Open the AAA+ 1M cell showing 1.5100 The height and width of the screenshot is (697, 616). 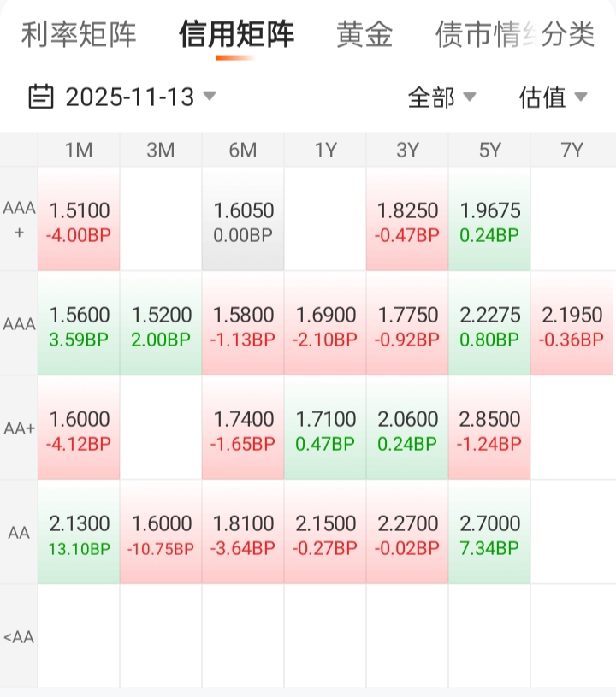click(x=80, y=220)
